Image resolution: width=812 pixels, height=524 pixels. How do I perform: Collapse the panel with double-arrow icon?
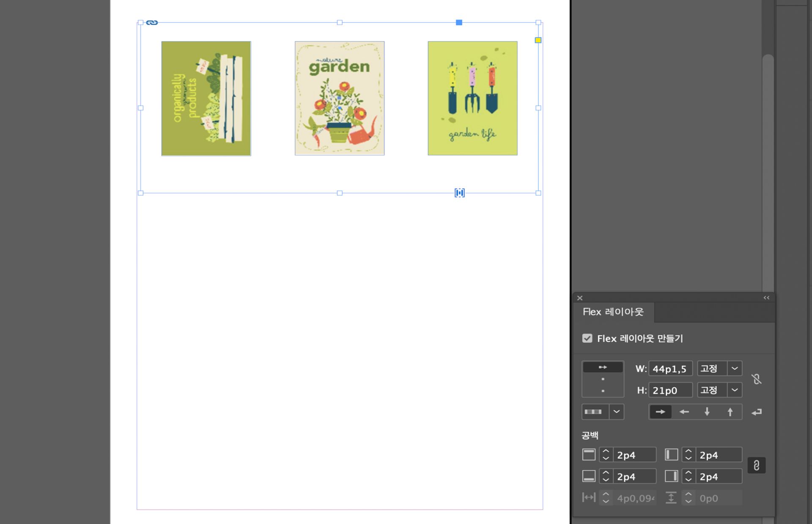tap(766, 298)
